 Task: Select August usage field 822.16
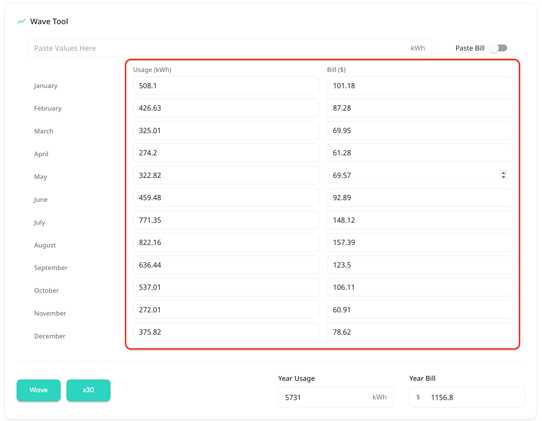(x=226, y=242)
